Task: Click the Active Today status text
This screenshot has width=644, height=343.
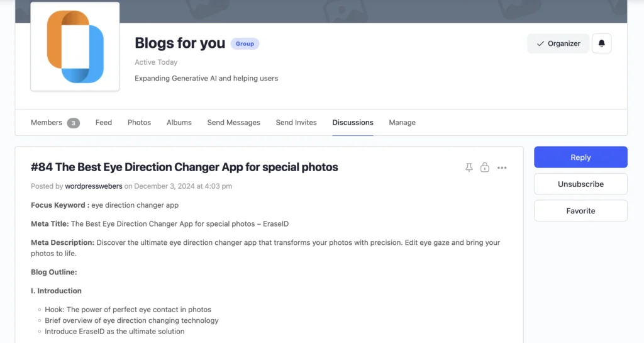Action: (x=156, y=62)
